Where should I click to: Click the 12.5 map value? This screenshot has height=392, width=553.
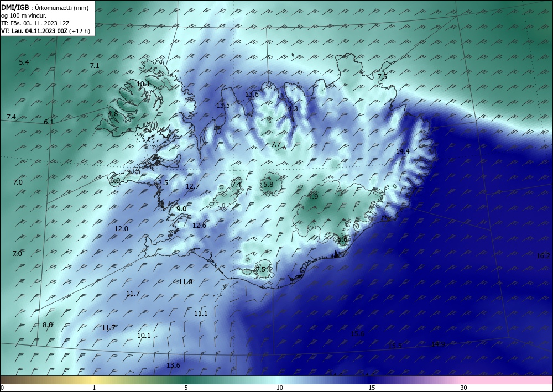pyautogui.click(x=161, y=183)
